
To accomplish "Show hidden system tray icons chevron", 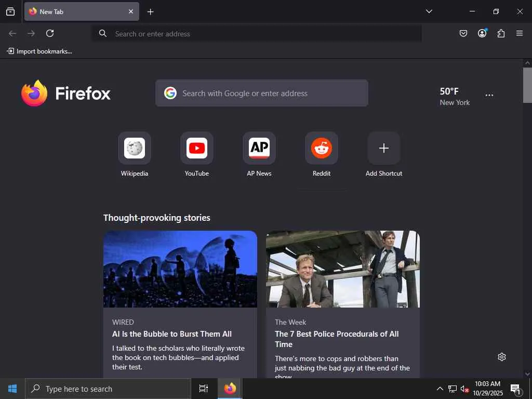I will point(440,389).
